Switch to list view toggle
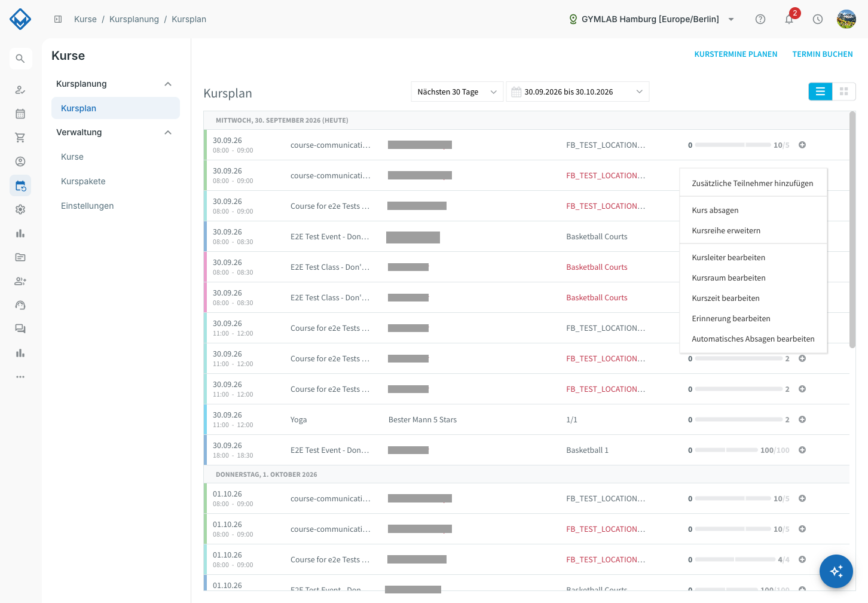Viewport: 868px width, 603px height. click(x=820, y=92)
